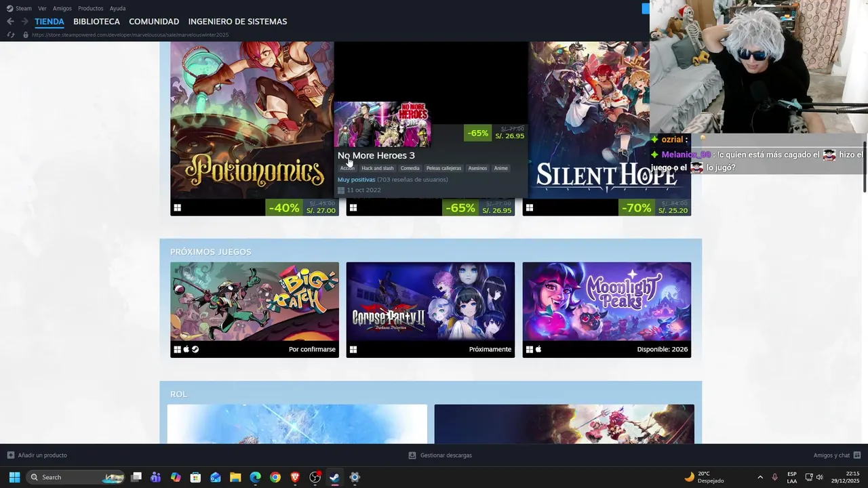Click the Windows platform icon under Silent Hope
Viewport: 868px width, 488px height.
click(530, 208)
